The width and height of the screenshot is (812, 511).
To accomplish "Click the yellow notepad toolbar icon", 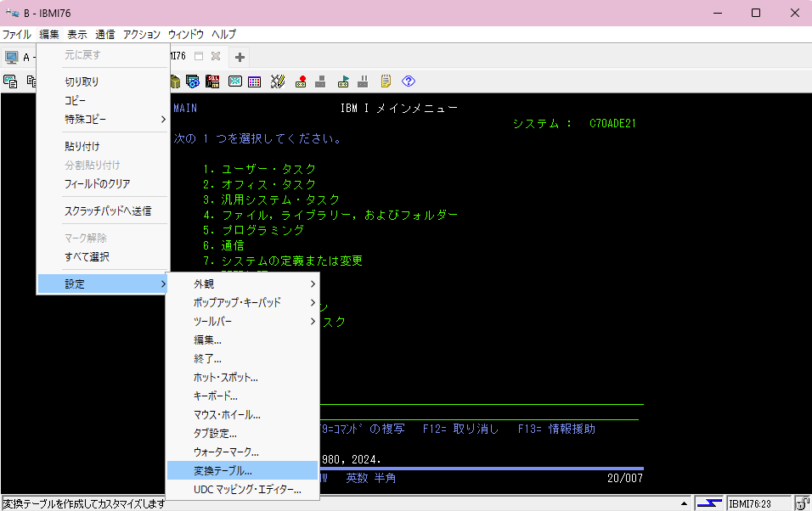I will (386, 81).
